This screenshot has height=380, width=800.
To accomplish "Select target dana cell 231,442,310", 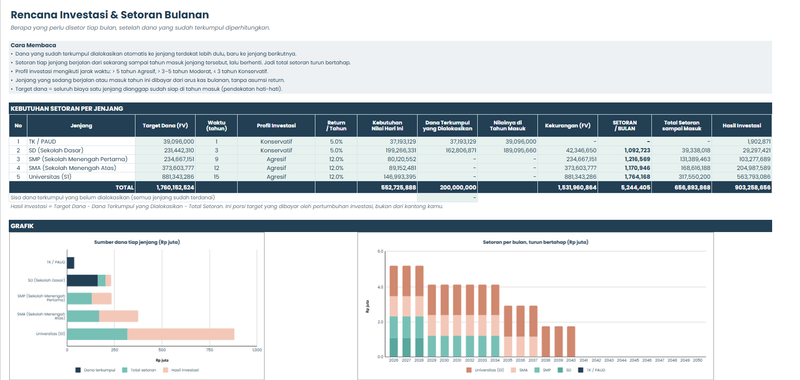I will [165, 150].
